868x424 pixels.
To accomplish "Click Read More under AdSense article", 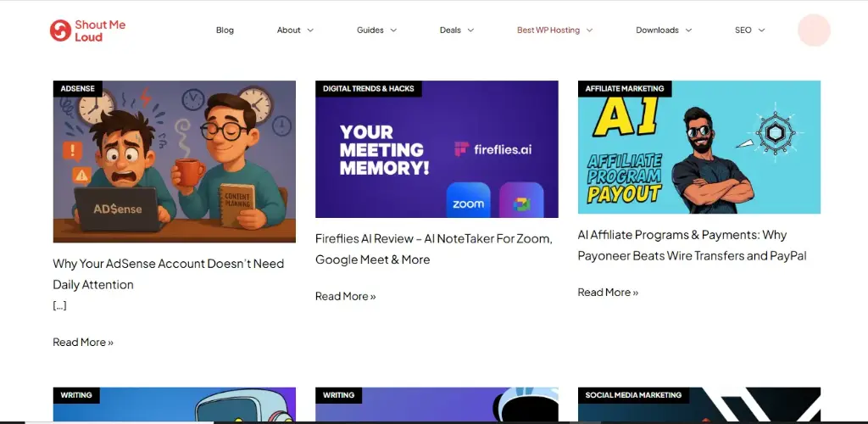I will (83, 342).
